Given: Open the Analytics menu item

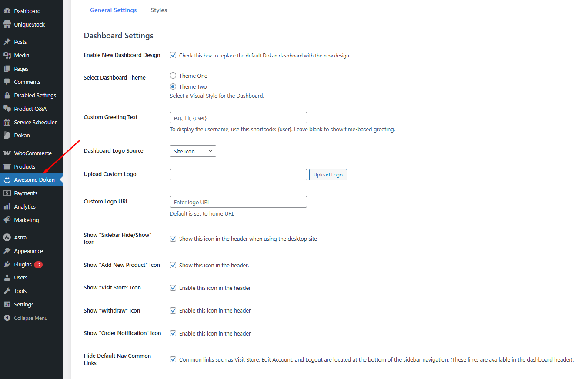Looking at the screenshot, I should tap(25, 207).
